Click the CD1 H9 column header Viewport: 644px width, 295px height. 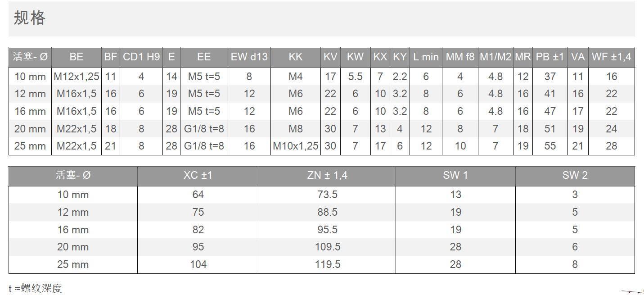coord(141,57)
